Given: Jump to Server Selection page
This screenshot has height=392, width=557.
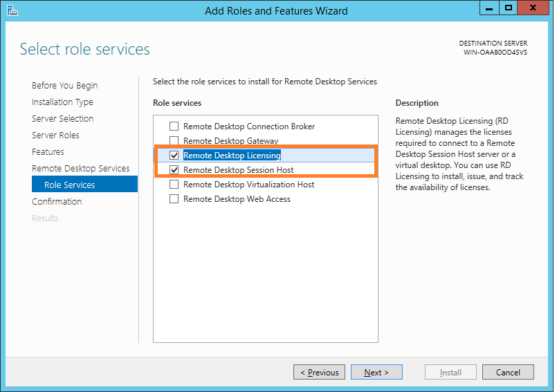Looking at the screenshot, I should point(62,119).
